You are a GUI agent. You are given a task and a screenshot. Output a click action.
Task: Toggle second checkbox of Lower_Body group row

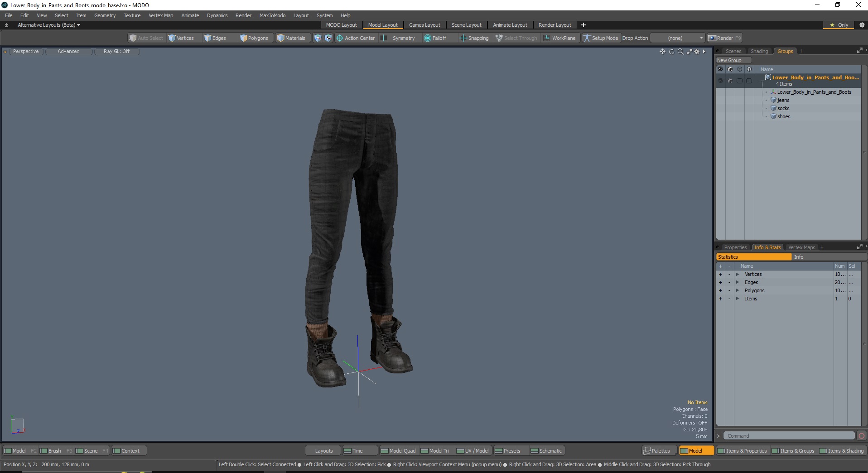point(749,81)
